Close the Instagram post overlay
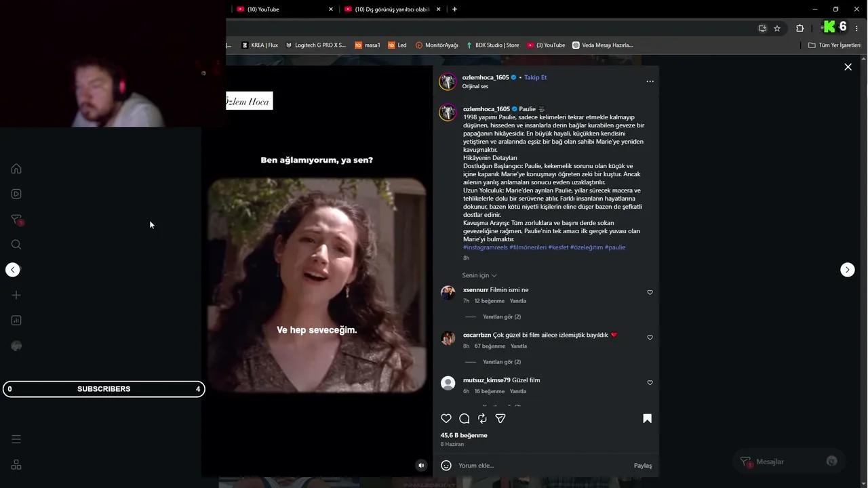The width and height of the screenshot is (868, 488). (x=848, y=67)
